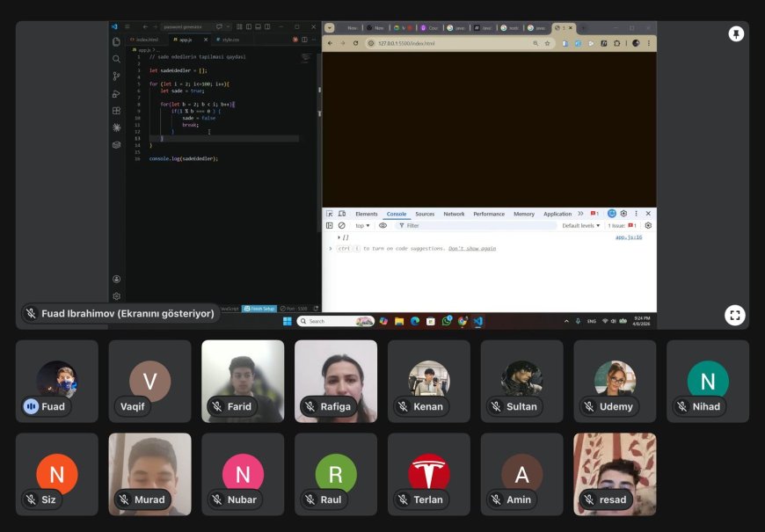Switch to the DevTools Network tab
This screenshot has height=532, width=765.
click(454, 214)
